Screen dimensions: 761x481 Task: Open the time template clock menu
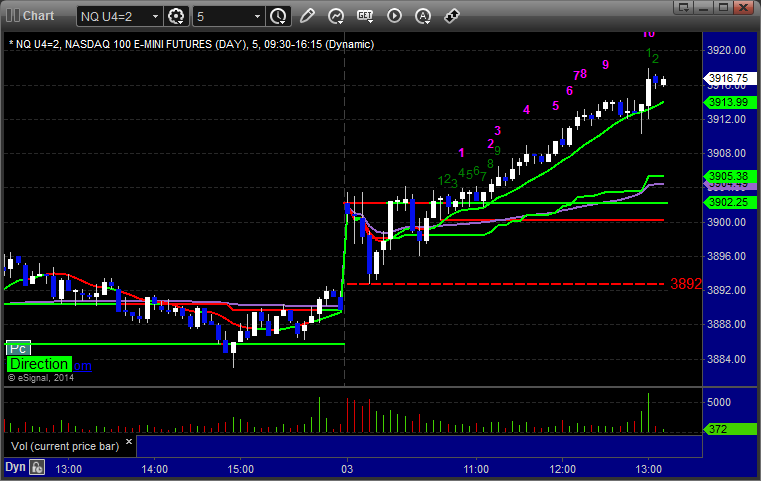click(x=278, y=17)
